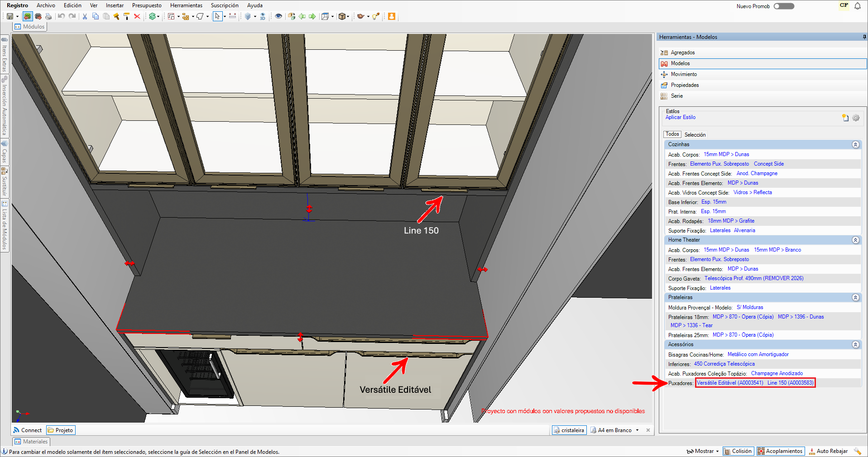The image size is (868, 457).
Task: Open the Herramientas menu
Action: coord(186,5)
